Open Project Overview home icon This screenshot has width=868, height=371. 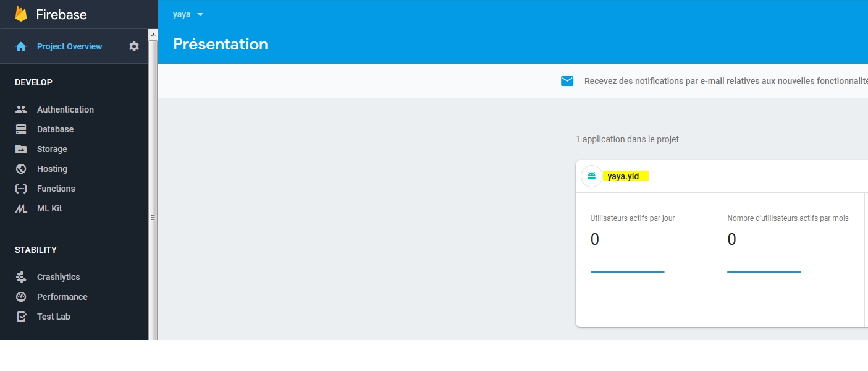21,46
